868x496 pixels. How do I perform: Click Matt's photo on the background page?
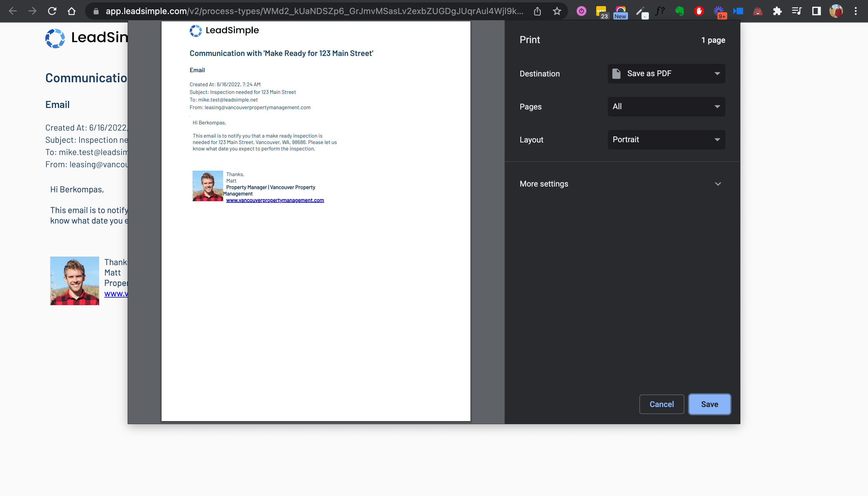pyautogui.click(x=75, y=281)
